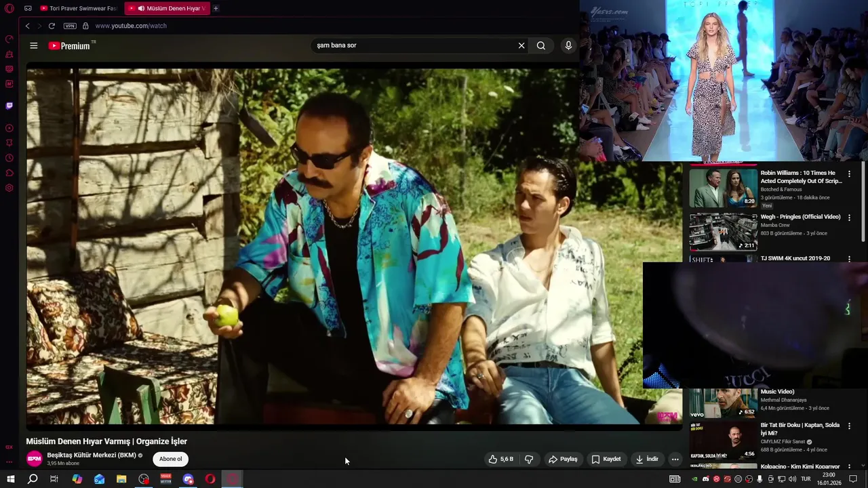Image resolution: width=868 pixels, height=488 pixels.
Task: Open Settings gear icon in sidebar
Action: pyautogui.click(x=9, y=188)
